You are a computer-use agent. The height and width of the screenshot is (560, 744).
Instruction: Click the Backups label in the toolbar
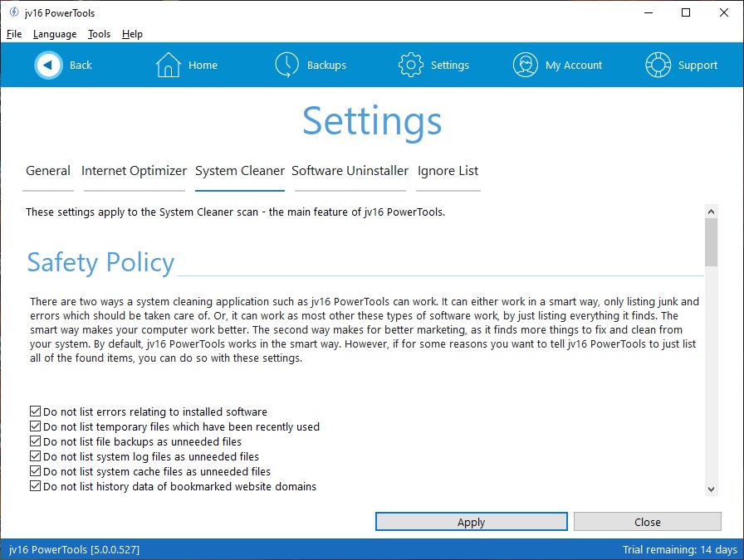pos(326,66)
